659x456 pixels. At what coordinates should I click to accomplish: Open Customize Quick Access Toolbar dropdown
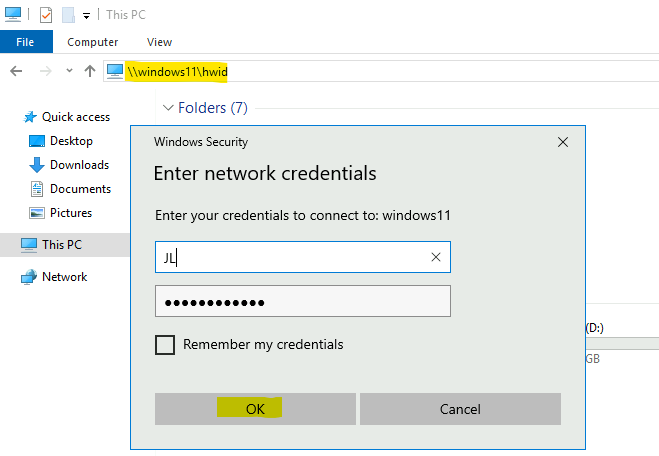86,16
